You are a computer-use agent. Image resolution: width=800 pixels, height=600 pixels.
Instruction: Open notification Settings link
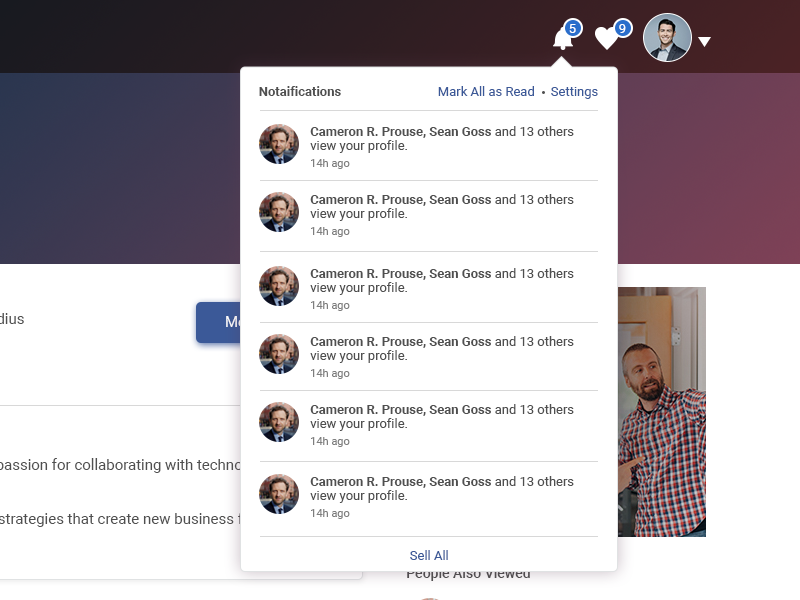(574, 91)
